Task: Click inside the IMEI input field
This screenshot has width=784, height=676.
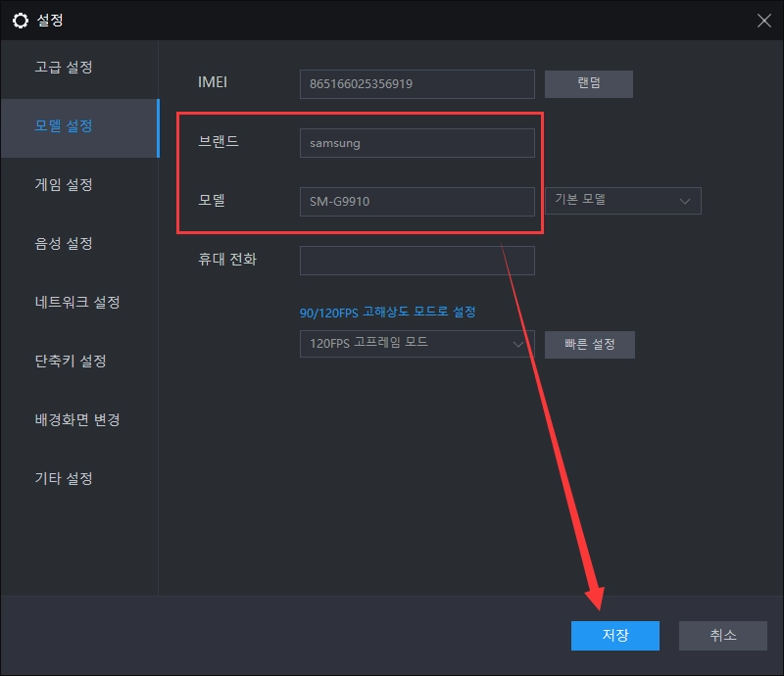Action: pyautogui.click(x=416, y=83)
